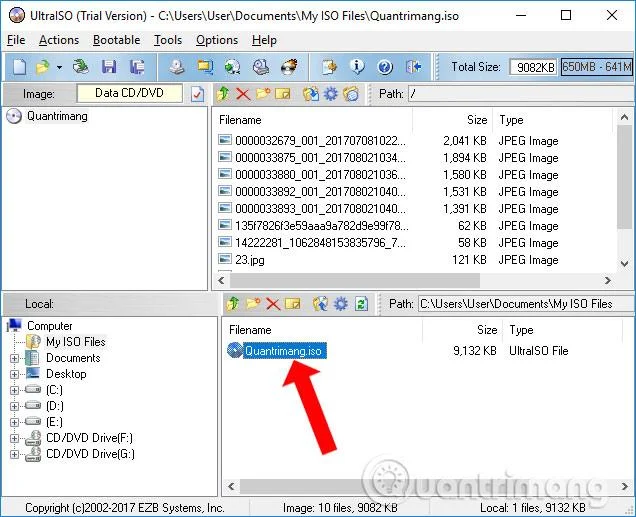Click the Info toolbar icon
Image resolution: width=636 pixels, height=517 pixels.
pos(357,67)
